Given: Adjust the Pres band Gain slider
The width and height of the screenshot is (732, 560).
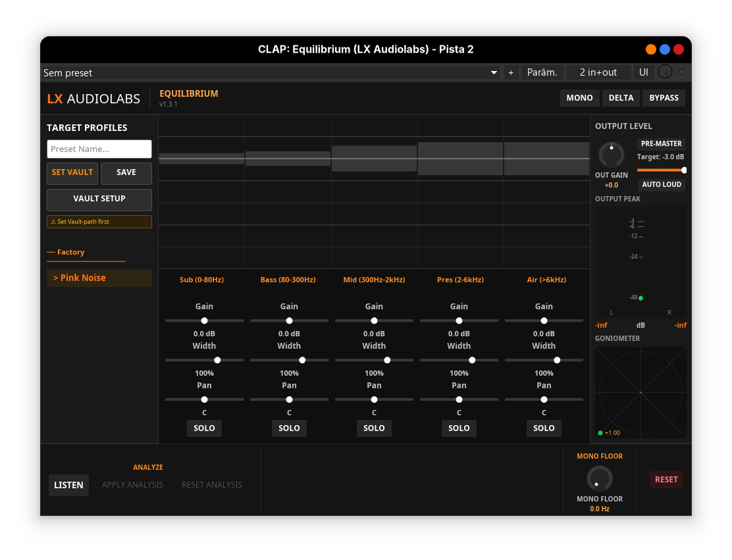Looking at the screenshot, I should point(459,320).
